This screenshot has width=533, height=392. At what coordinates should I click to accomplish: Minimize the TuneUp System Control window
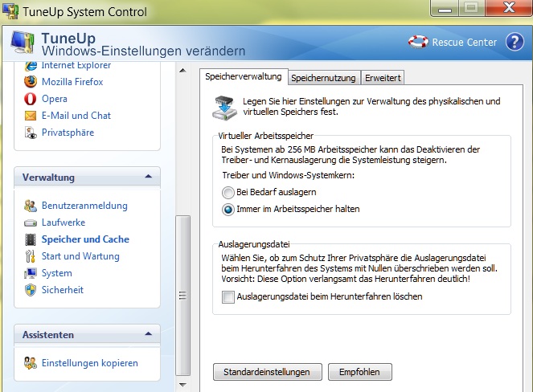pyautogui.click(x=445, y=9)
